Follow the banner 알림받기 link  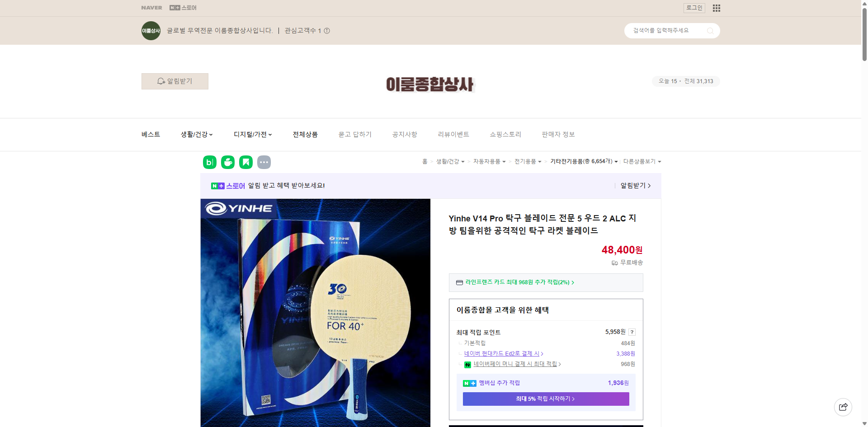click(x=634, y=185)
